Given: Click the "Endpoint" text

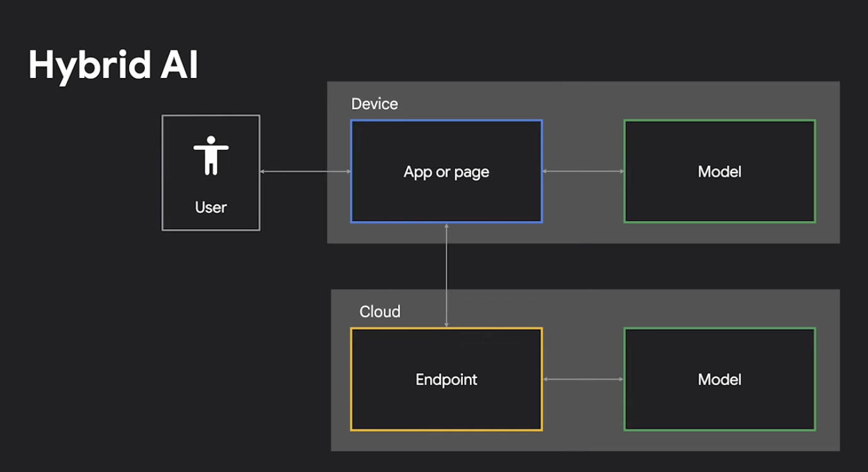Looking at the screenshot, I should click(446, 379).
